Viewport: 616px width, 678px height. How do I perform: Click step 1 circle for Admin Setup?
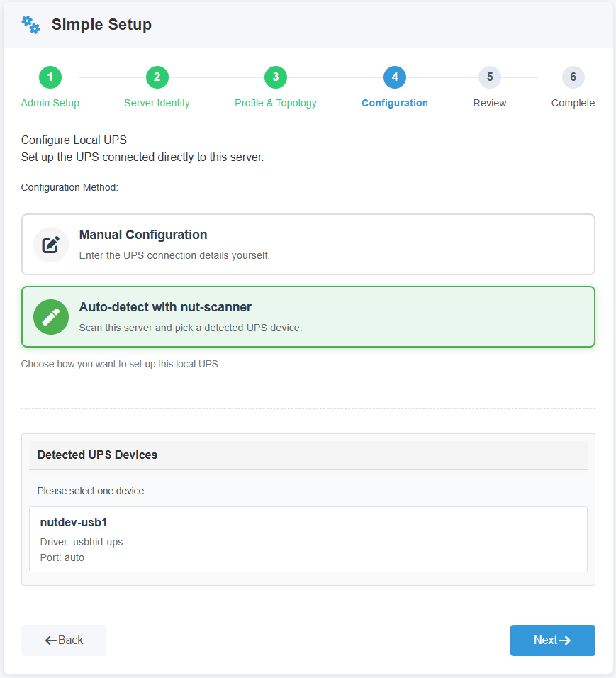click(x=50, y=77)
